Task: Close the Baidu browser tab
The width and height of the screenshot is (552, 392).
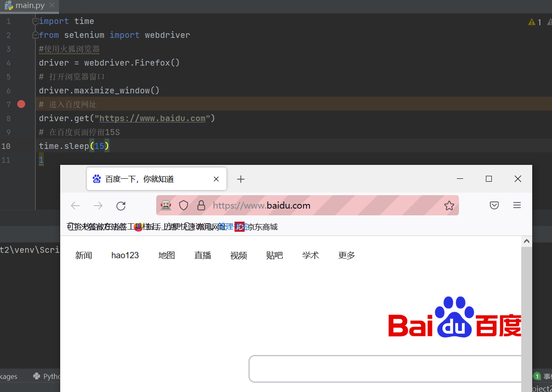Action: coord(216,179)
